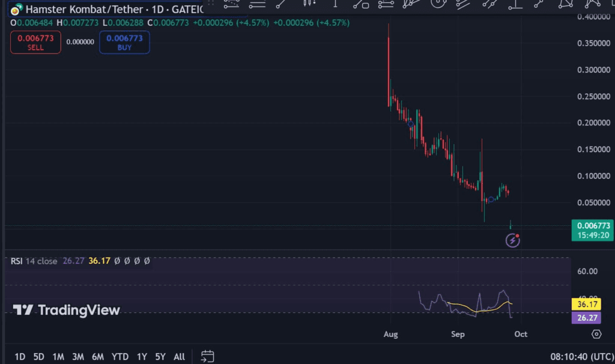Select the 1M time range
This screenshot has height=364, width=615.
pyautogui.click(x=58, y=357)
